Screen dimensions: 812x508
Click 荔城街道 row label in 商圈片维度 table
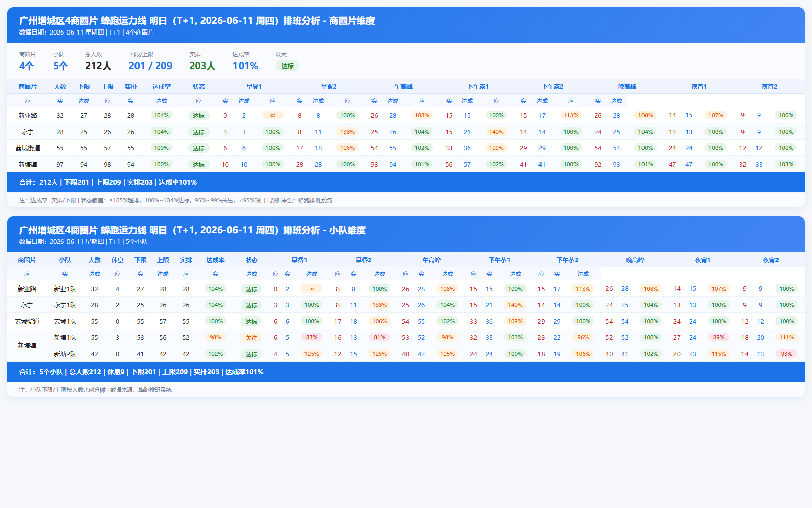coord(28,148)
